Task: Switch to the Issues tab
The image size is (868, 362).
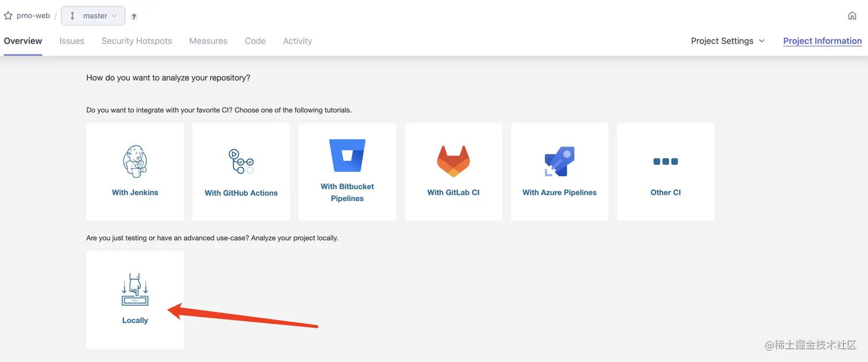Action: tap(72, 41)
